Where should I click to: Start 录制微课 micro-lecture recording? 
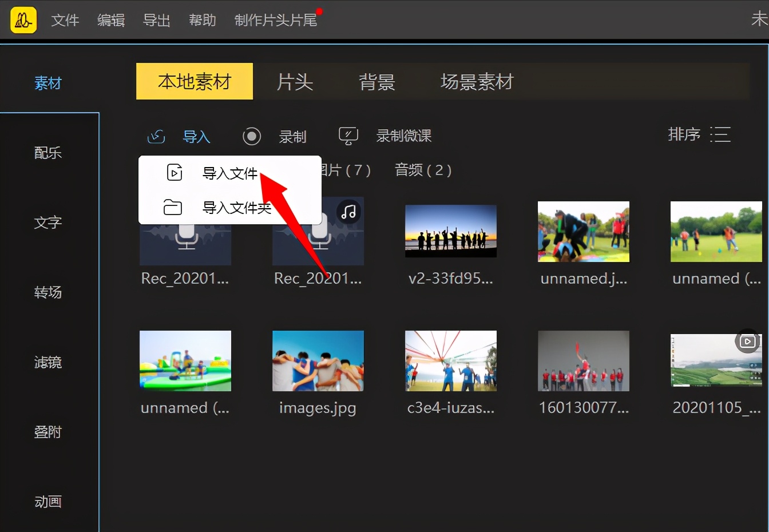coord(403,136)
